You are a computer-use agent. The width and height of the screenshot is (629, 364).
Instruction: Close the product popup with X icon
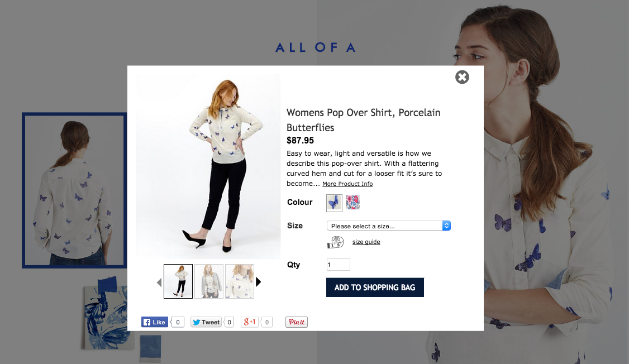pyautogui.click(x=462, y=77)
